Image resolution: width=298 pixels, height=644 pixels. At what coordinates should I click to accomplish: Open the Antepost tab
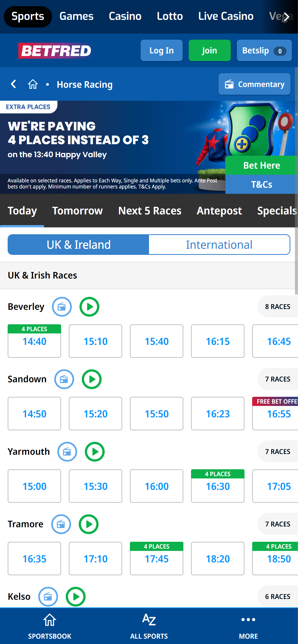[219, 211]
